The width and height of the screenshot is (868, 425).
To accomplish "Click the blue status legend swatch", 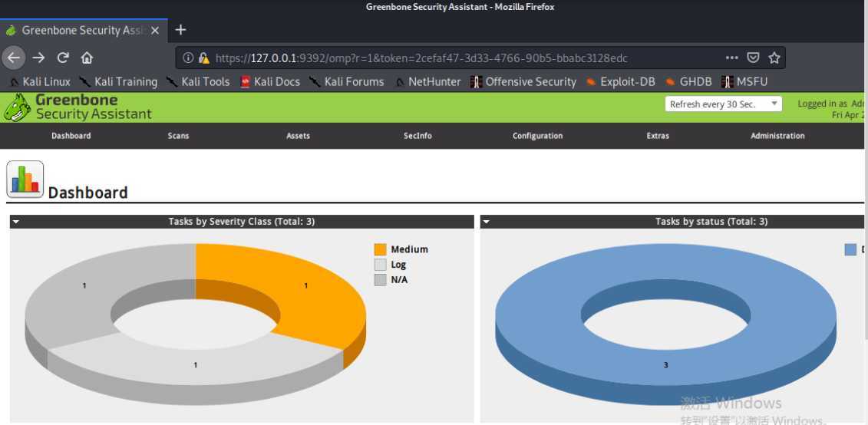I will coord(851,249).
